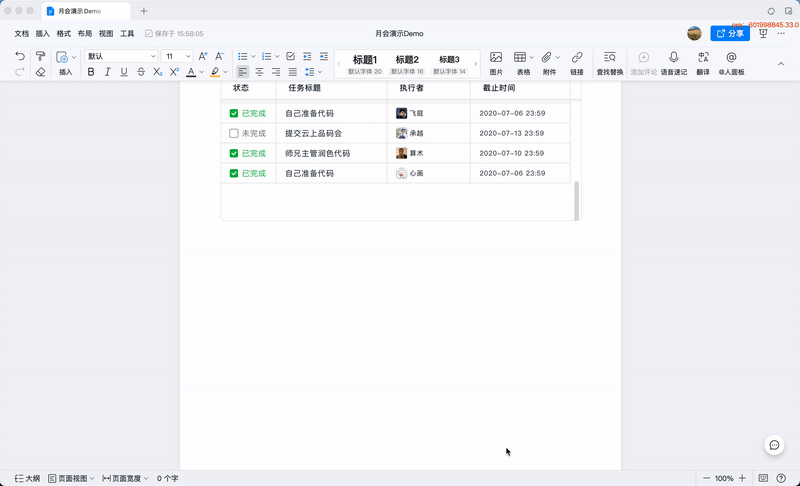Image resolution: width=800 pixels, height=486 pixels.
Task: Uncheck 已完成 for 师兄主管润色代码
Action: tap(234, 153)
